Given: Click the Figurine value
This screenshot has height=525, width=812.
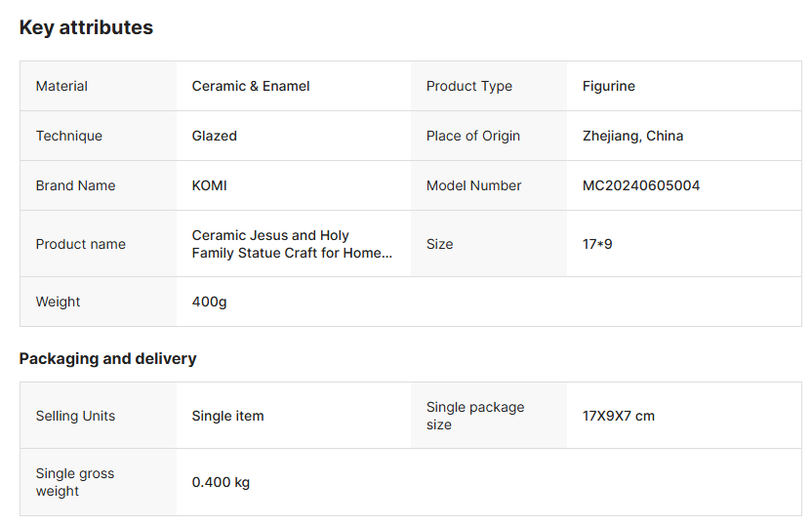Looking at the screenshot, I should coord(608,86).
